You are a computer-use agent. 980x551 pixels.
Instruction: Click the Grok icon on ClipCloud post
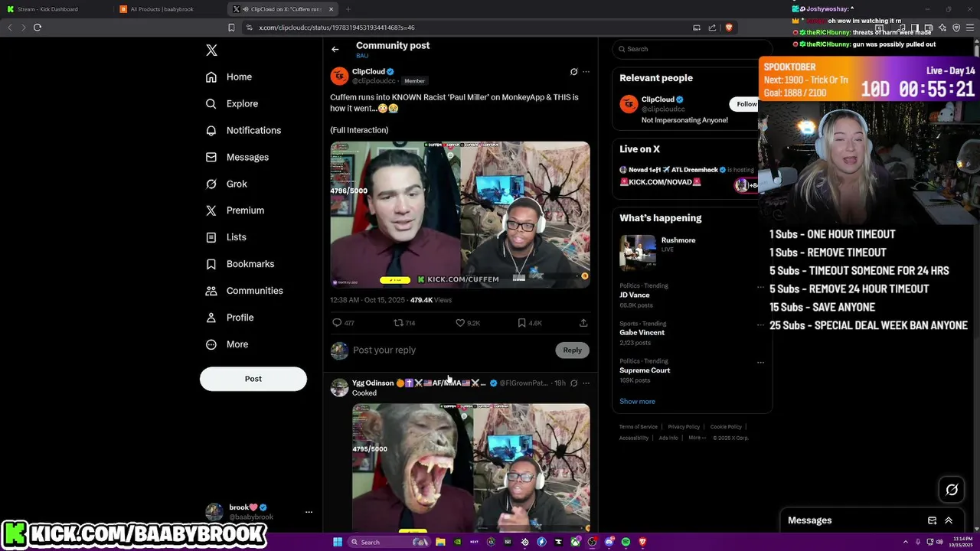click(573, 72)
